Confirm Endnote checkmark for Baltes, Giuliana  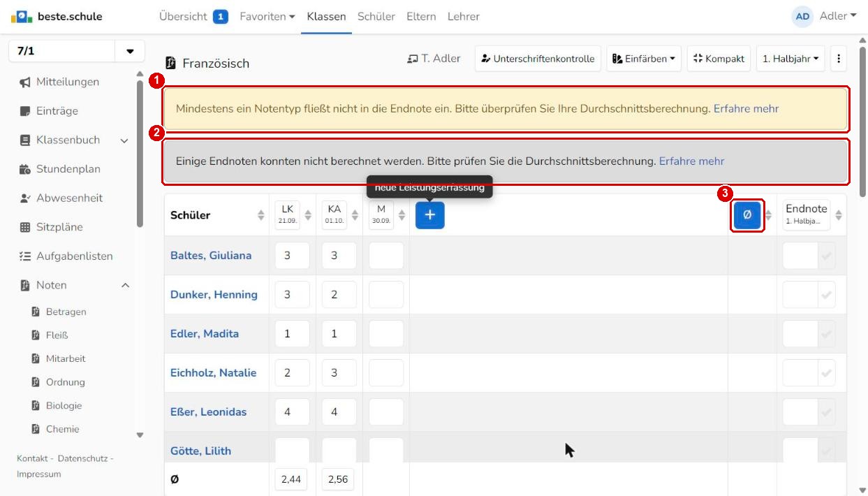(827, 256)
